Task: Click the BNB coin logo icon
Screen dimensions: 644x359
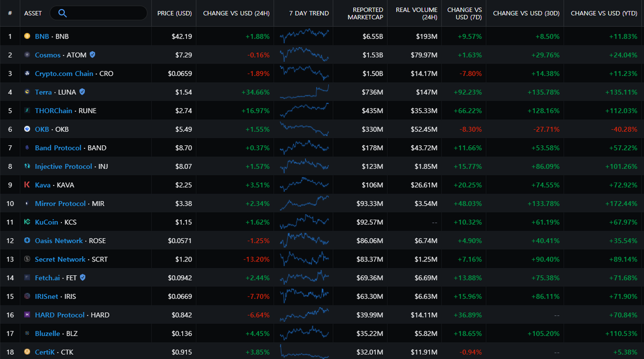Action: tap(27, 36)
